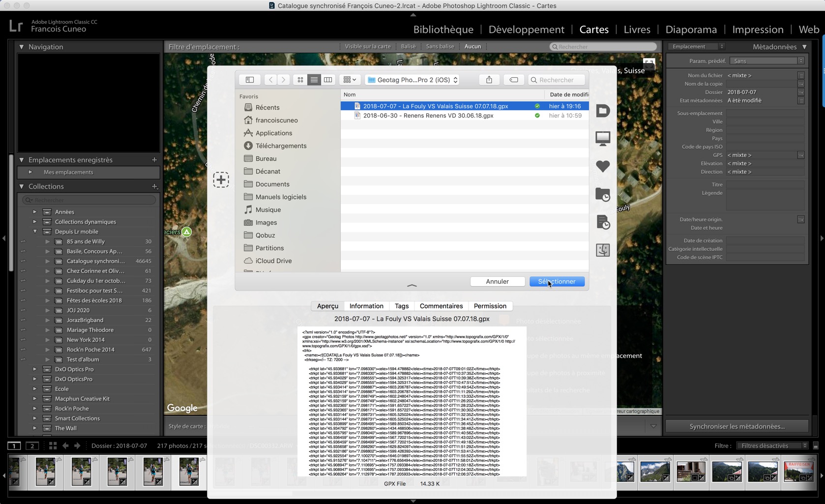Collapse the preview pane chevron
The image size is (825, 504).
pos(412,285)
